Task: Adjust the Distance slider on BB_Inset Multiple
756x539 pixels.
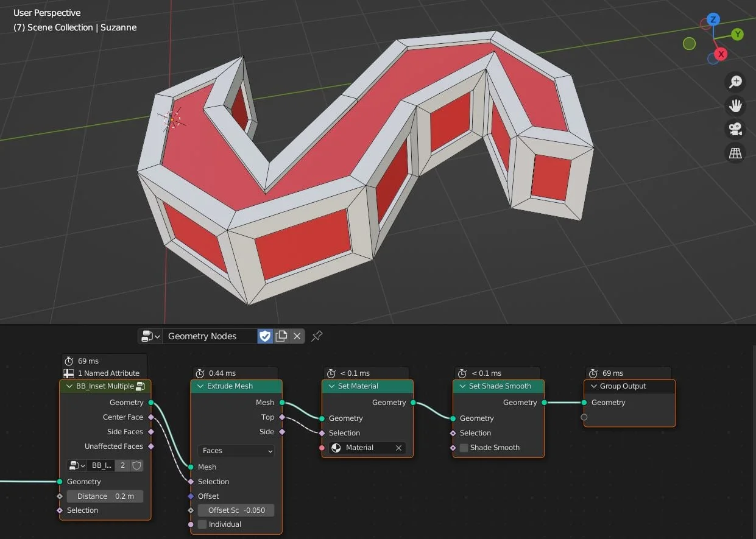Action: coord(104,496)
